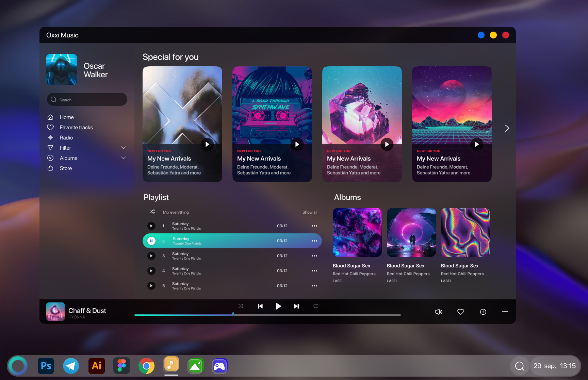Pause the highlighted track 2 Suturday

151,241
